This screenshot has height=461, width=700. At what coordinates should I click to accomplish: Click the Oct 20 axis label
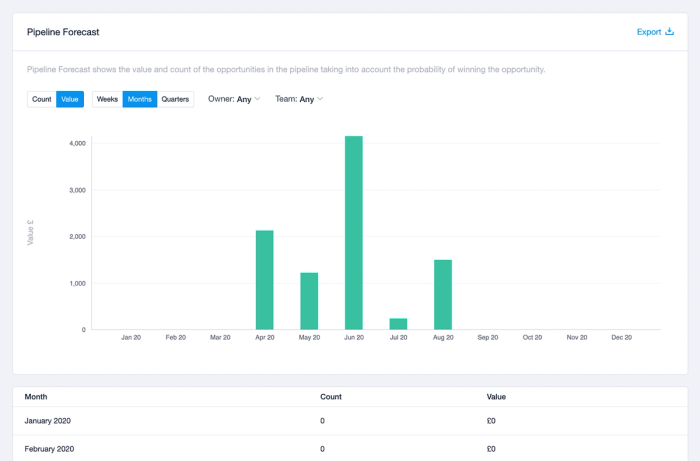[x=532, y=337]
